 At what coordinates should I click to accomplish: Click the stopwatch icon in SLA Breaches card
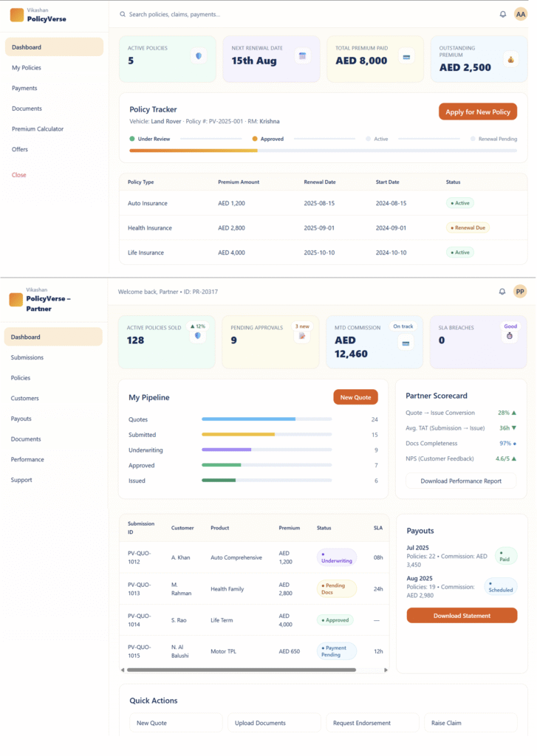click(509, 336)
